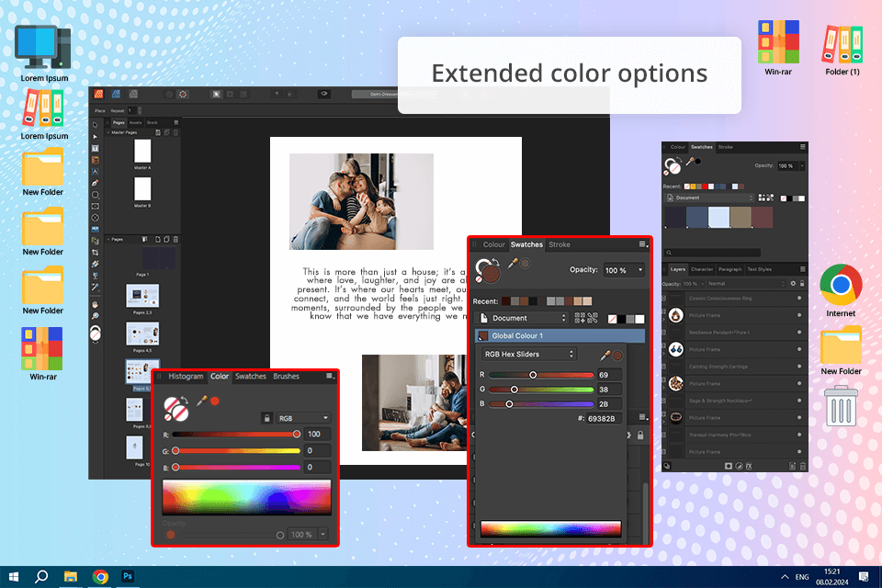Screen dimensions: 882x588
Task: Open the opacity 100 % dropdown arrow in Color panel
Action: point(323,534)
